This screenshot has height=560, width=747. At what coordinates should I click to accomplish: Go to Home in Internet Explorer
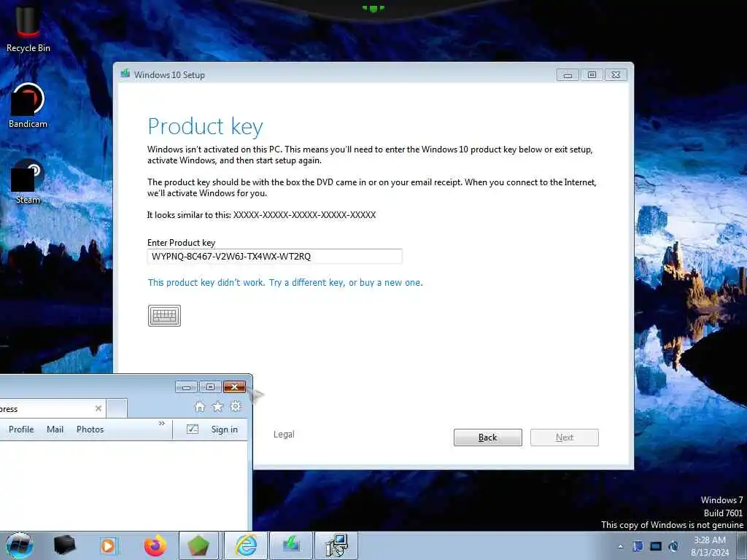[x=200, y=407]
